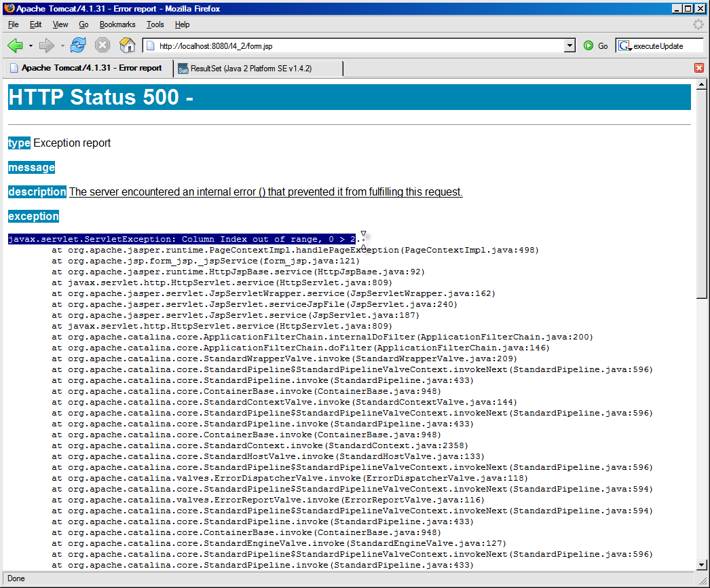
Task: Open the Help menu
Action: click(183, 24)
